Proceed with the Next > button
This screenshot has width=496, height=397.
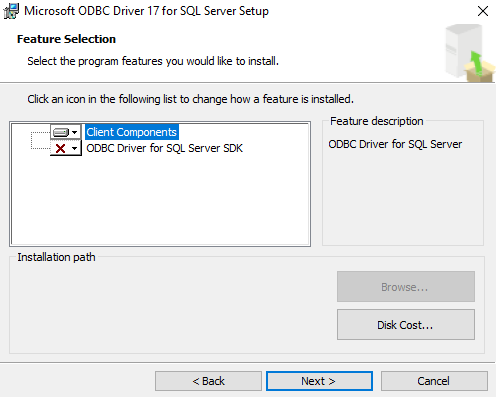(x=319, y=381)
